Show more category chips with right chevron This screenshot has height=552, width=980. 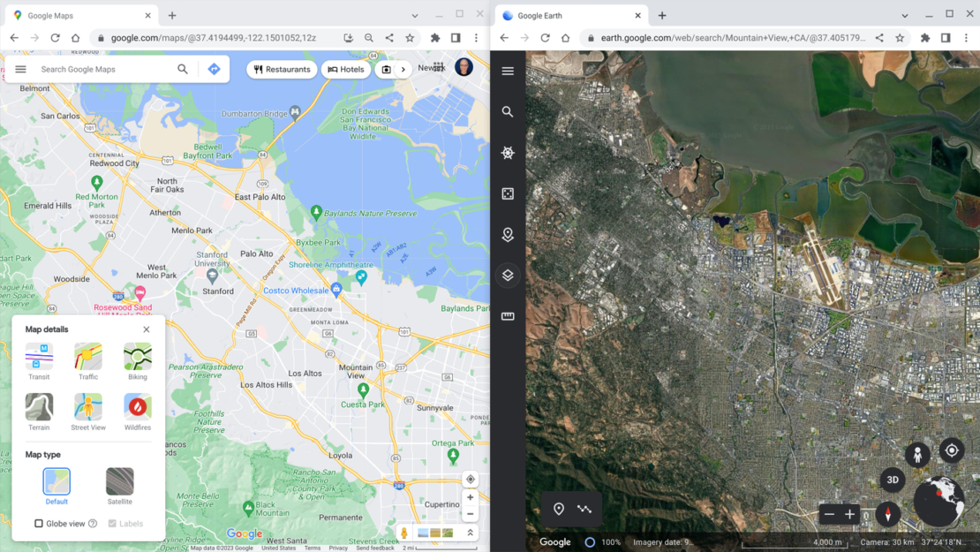pos(403,69)
